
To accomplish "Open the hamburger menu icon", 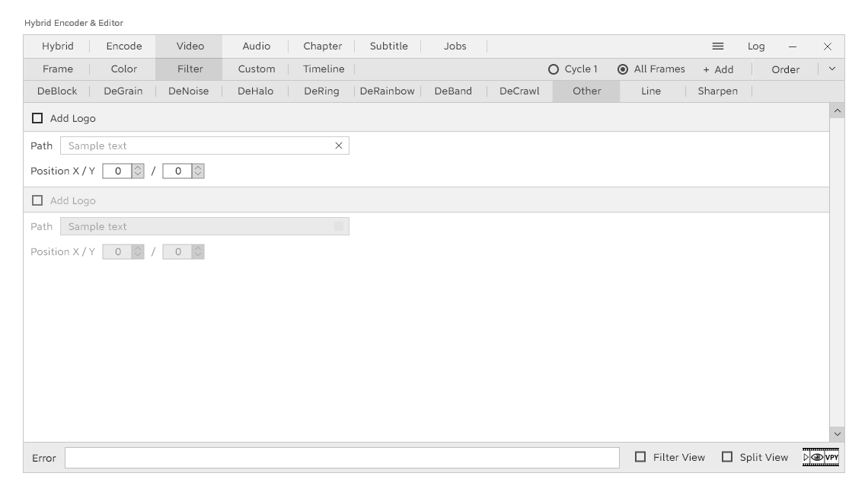I will 717,46.
